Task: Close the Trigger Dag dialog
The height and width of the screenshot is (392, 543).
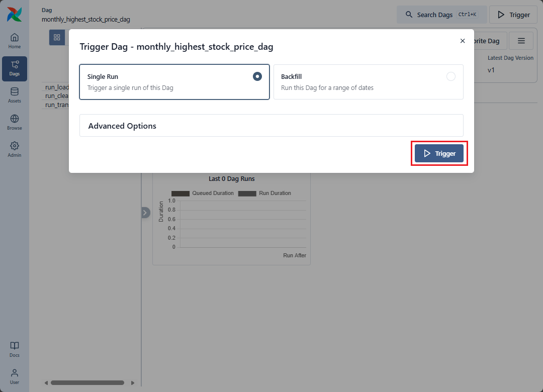Action: [463, 41]
